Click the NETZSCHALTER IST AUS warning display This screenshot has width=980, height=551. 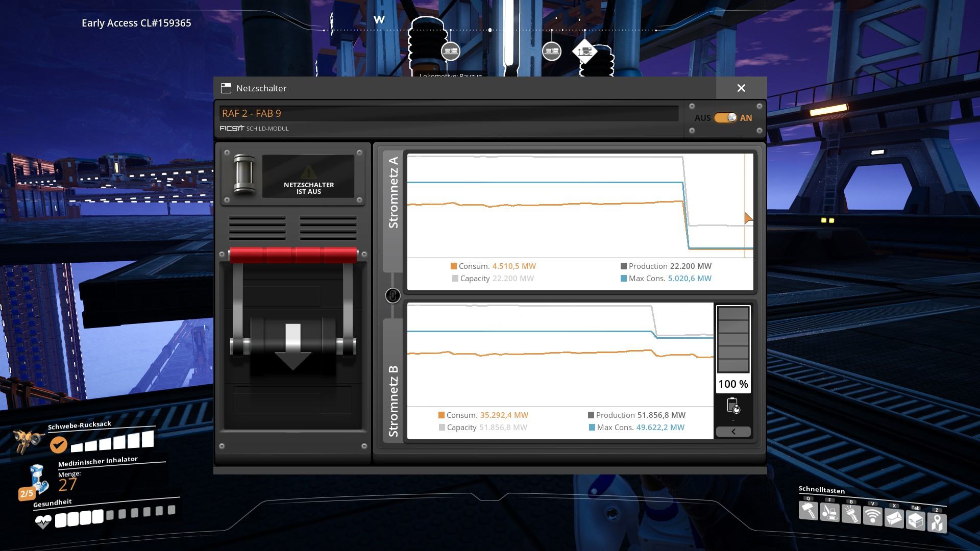(x=308, y=177)
